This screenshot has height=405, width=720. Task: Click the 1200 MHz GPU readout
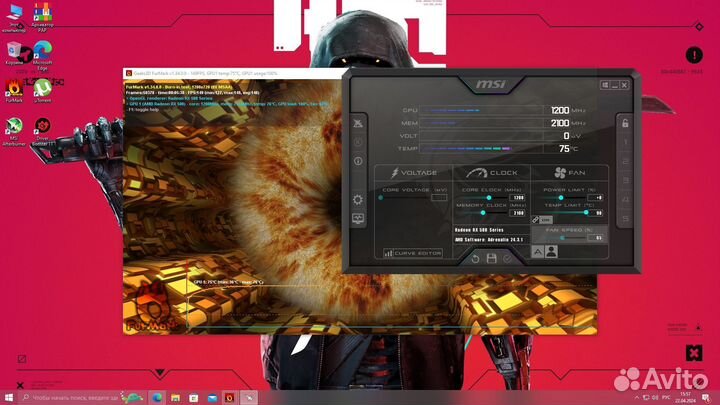click(x=568, y=110)
